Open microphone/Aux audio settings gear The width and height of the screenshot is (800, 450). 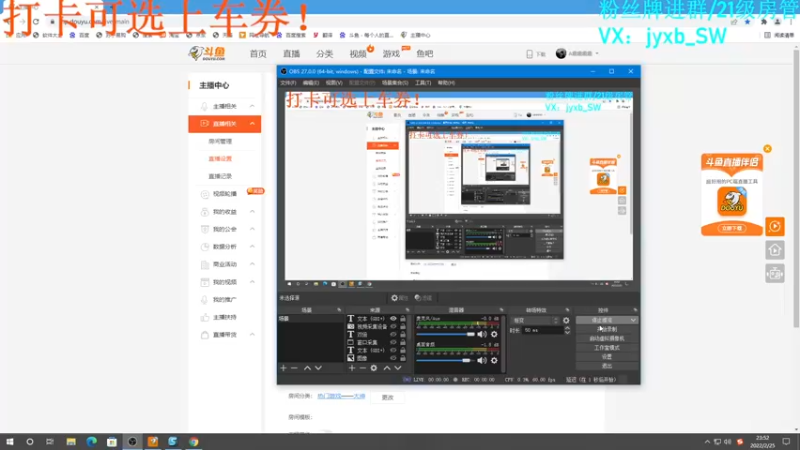tap(494, 334)
